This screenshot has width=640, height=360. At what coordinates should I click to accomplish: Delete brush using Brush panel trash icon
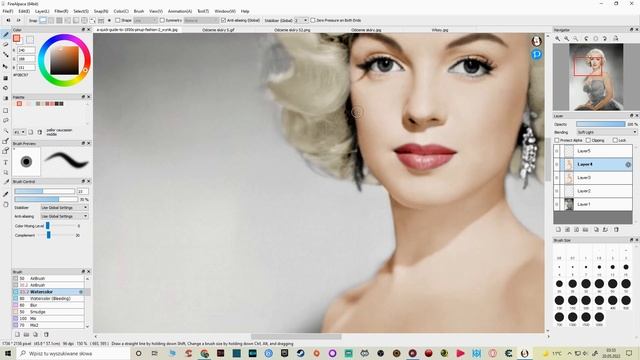pyautogui.click(x=46, y=334)
